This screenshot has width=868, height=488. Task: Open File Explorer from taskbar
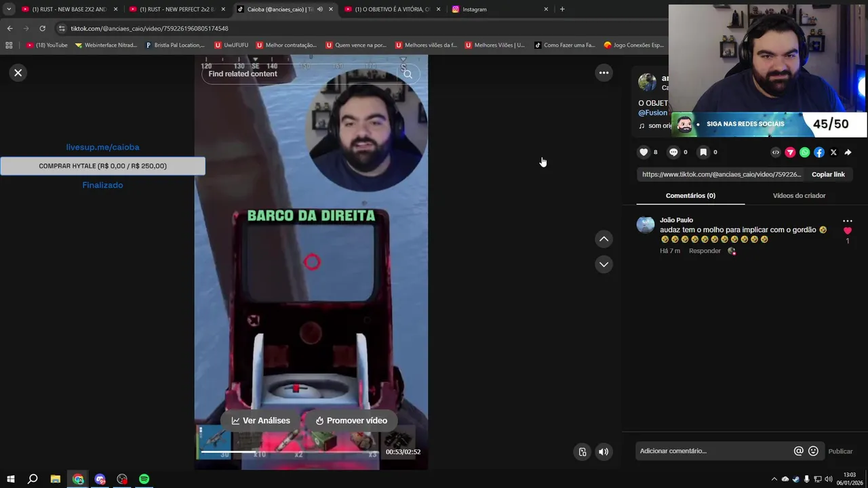point(56,479)
